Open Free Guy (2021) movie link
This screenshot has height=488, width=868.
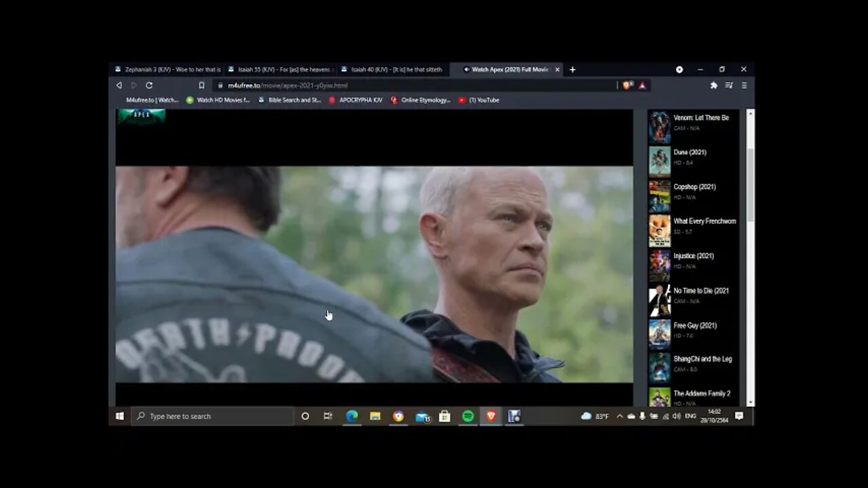(x=695, y=325)
